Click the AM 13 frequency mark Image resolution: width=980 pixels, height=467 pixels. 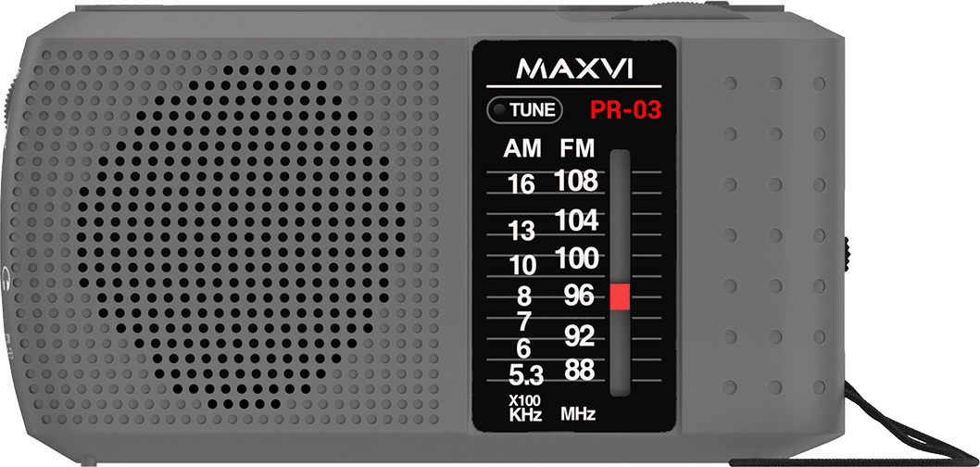[521, 232]
